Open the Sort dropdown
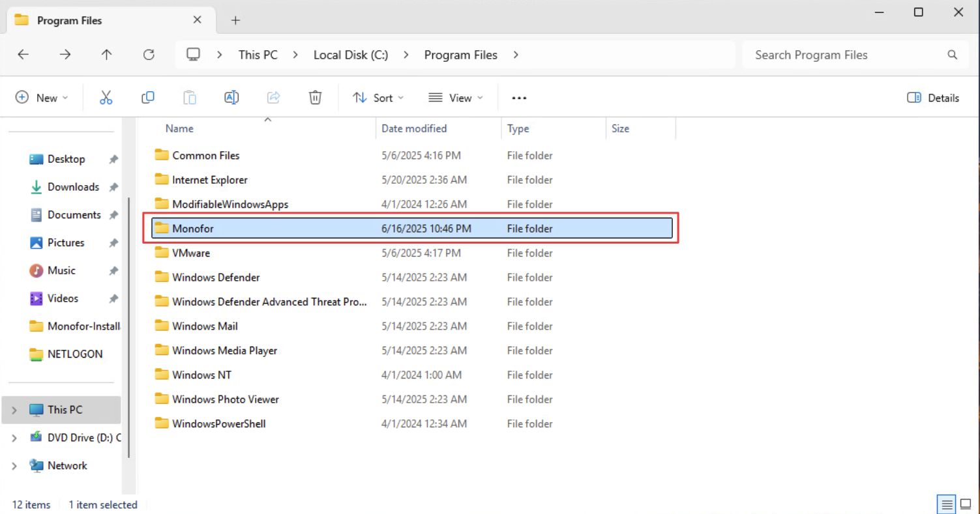The image size is (980, 514). 378,98
